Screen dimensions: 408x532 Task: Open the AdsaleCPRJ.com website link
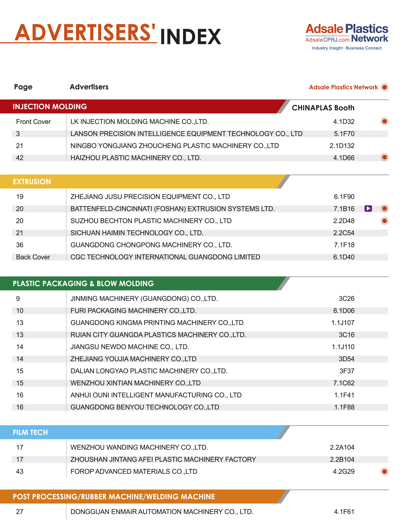[327, 40]
